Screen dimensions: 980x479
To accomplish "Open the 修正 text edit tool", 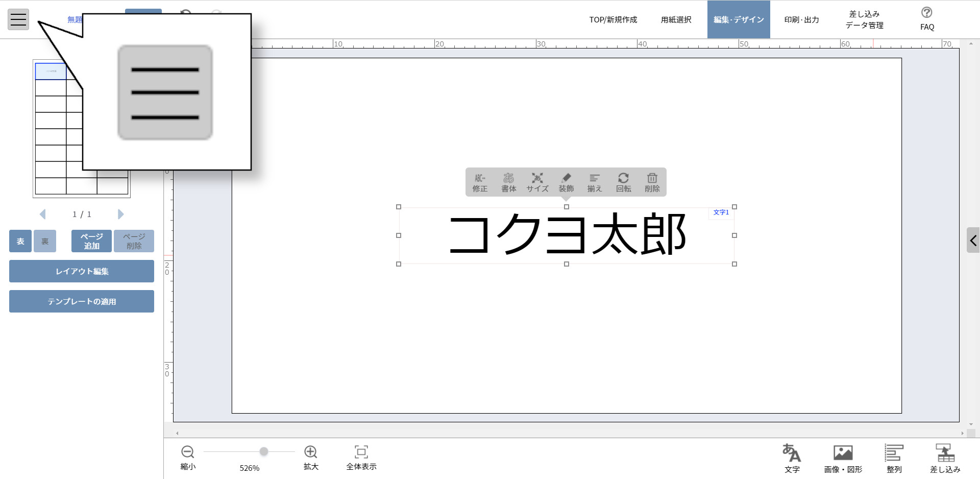I will pyautogui.click(x=480, y=182).
